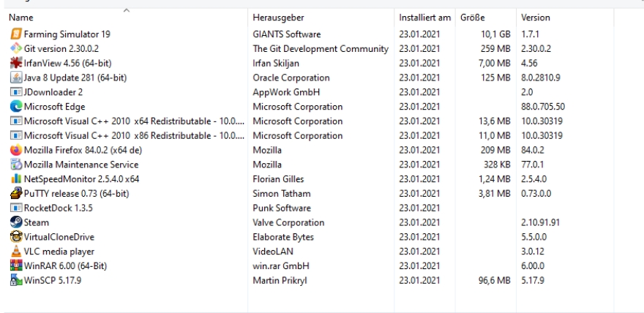The width and height of the screenshot is (644, 313).
Task: Select the VLC media player cone icon
Action: pos(15,252)
